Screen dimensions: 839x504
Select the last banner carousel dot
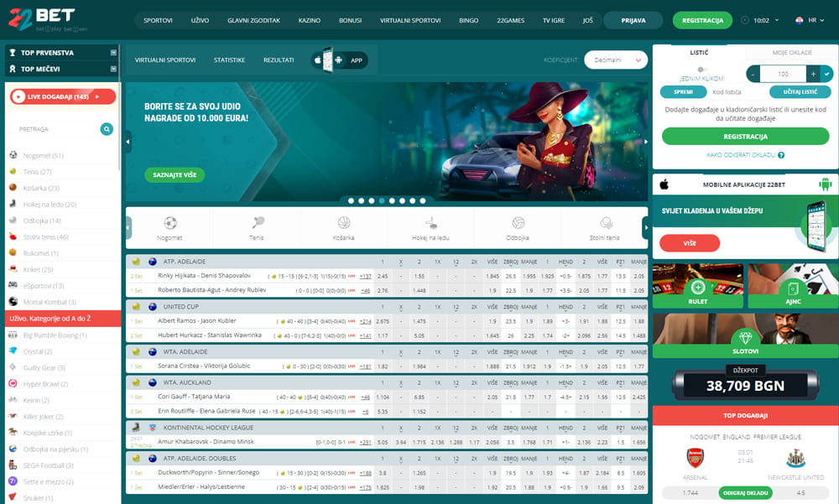tap(423, 200)
